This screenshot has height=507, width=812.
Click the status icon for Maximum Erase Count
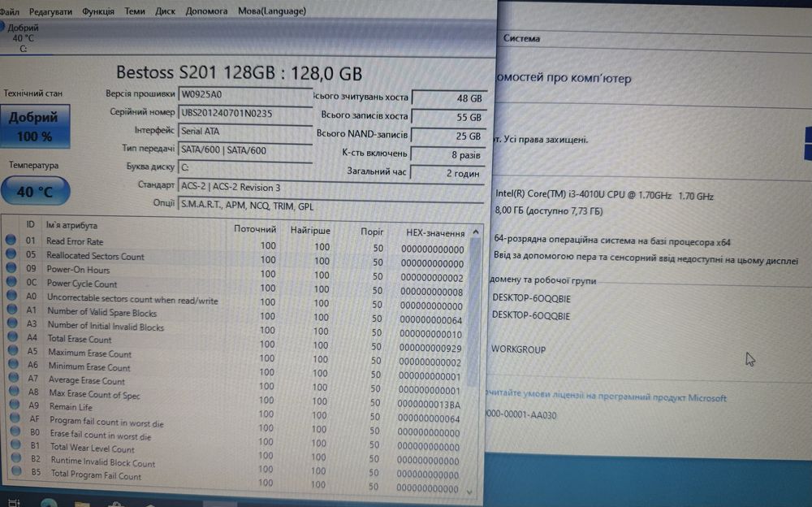[x=13, y=350]
